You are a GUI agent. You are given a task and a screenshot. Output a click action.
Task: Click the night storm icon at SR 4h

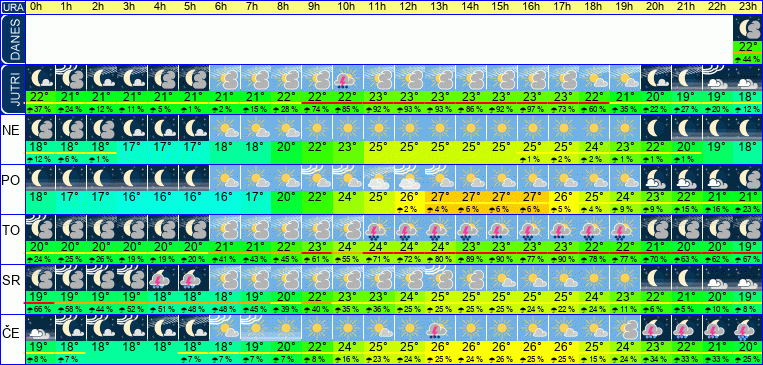(x=163, y=278)
